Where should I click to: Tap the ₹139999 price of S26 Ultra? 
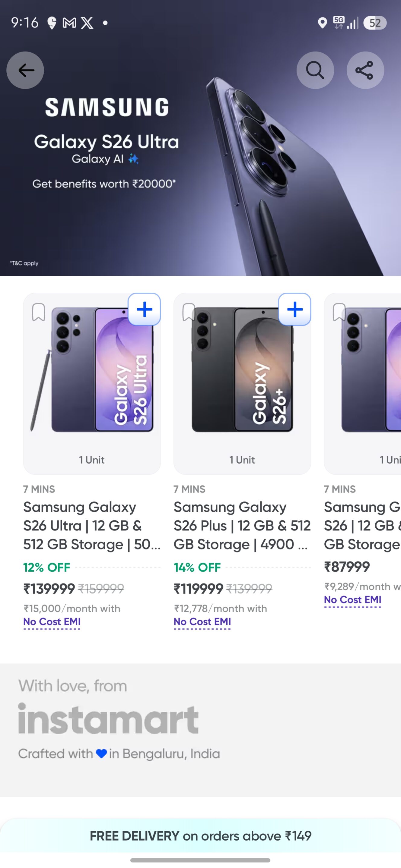49,589
